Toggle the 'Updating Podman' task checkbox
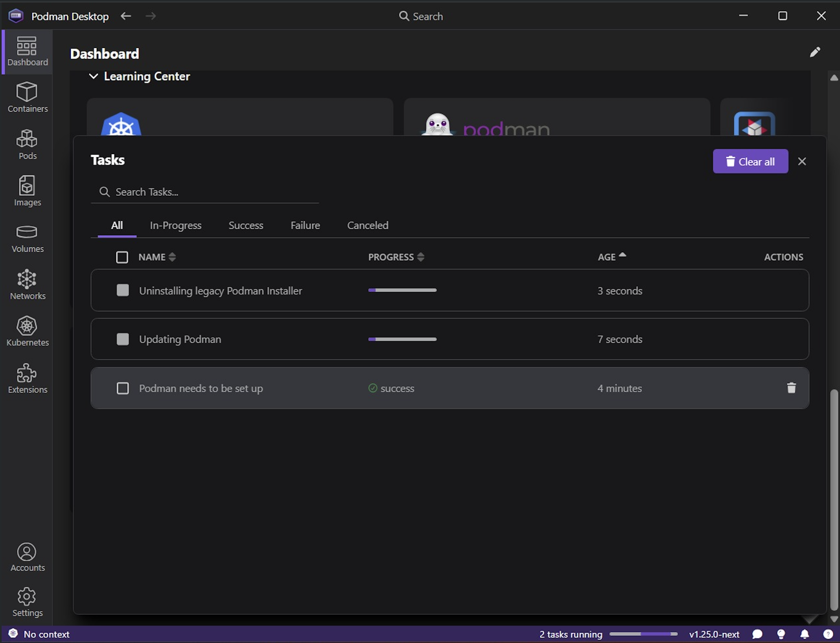Viewport: 840px width, 643px height. pyautogui.click(x=123, y=339)
